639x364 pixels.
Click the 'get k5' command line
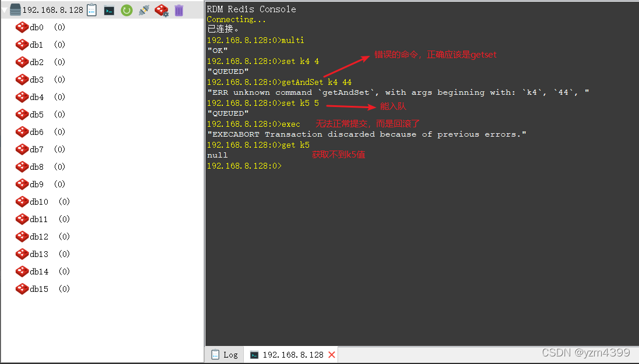click(258, 145)
